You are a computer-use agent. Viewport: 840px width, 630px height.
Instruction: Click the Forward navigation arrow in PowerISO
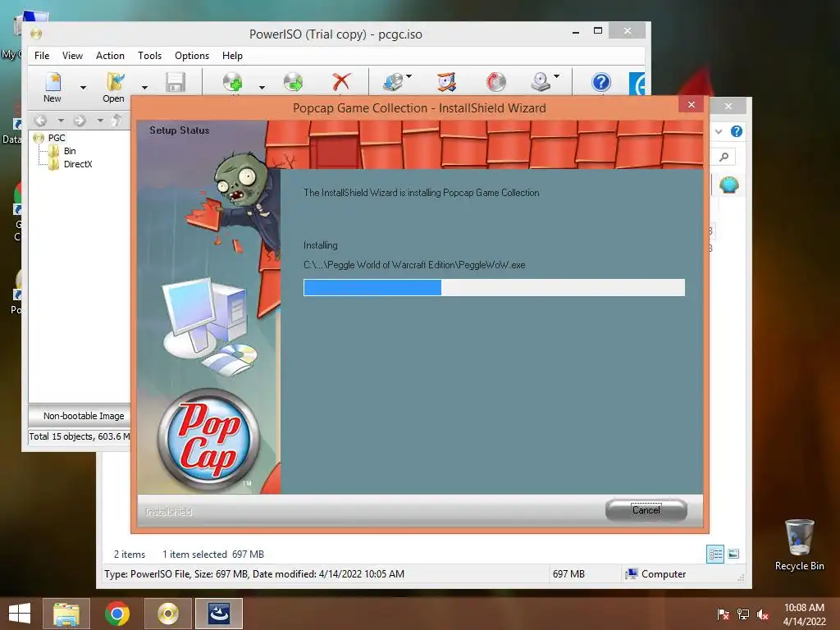(x=80, y=121)
